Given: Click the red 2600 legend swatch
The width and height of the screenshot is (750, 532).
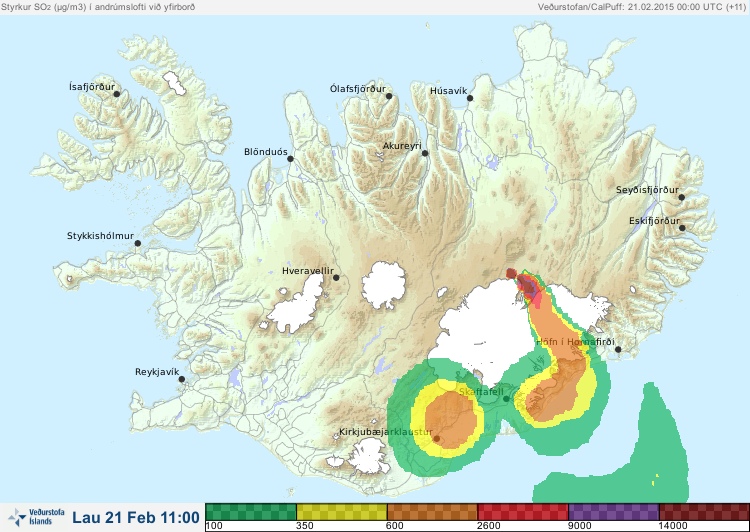Looking at the screenshot, I should pos(523,512).
